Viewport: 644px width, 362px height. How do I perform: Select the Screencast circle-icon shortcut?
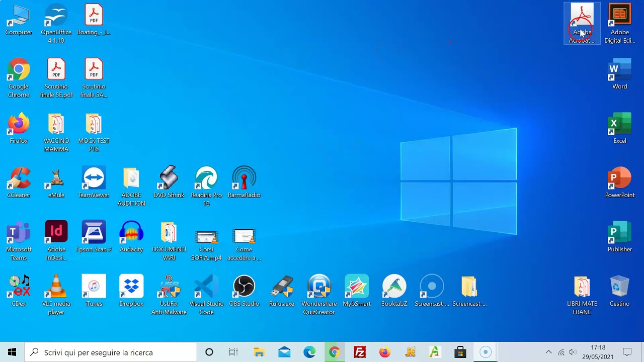(432, 292)
